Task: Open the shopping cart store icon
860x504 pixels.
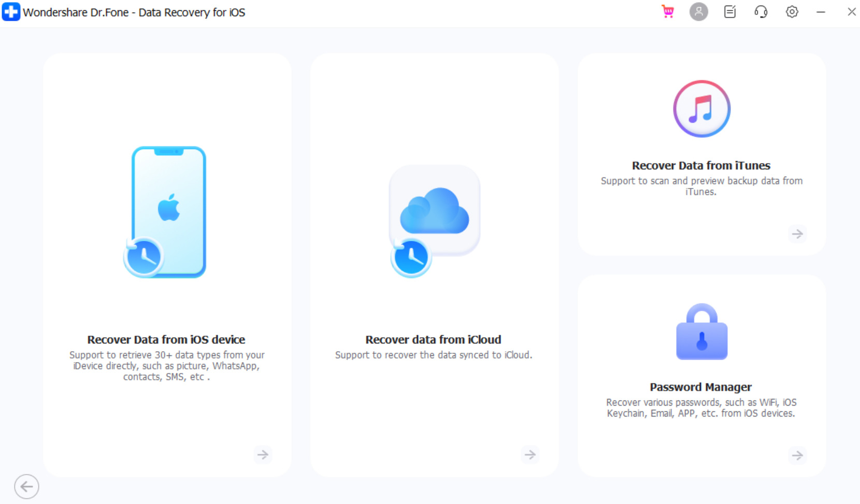Action: [668, 11]
